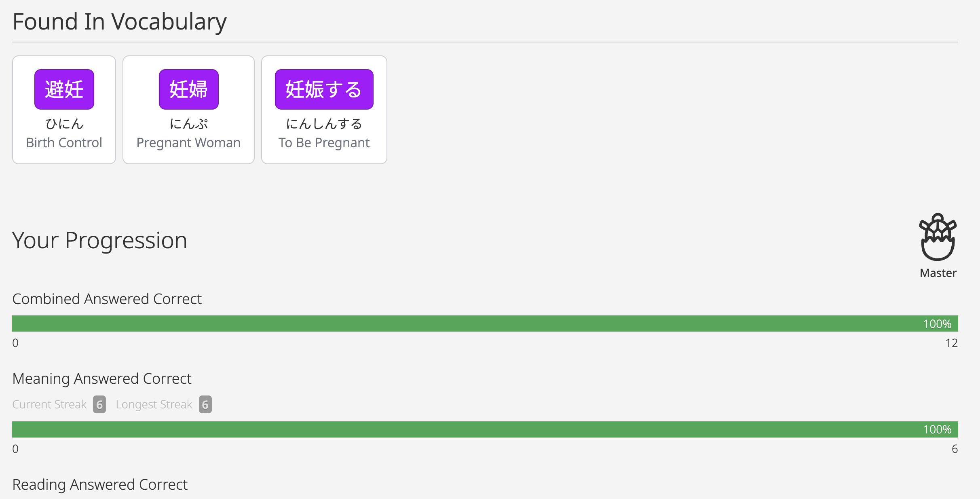Click the Pregnant Woman meaning text

(x=188, y=143)
